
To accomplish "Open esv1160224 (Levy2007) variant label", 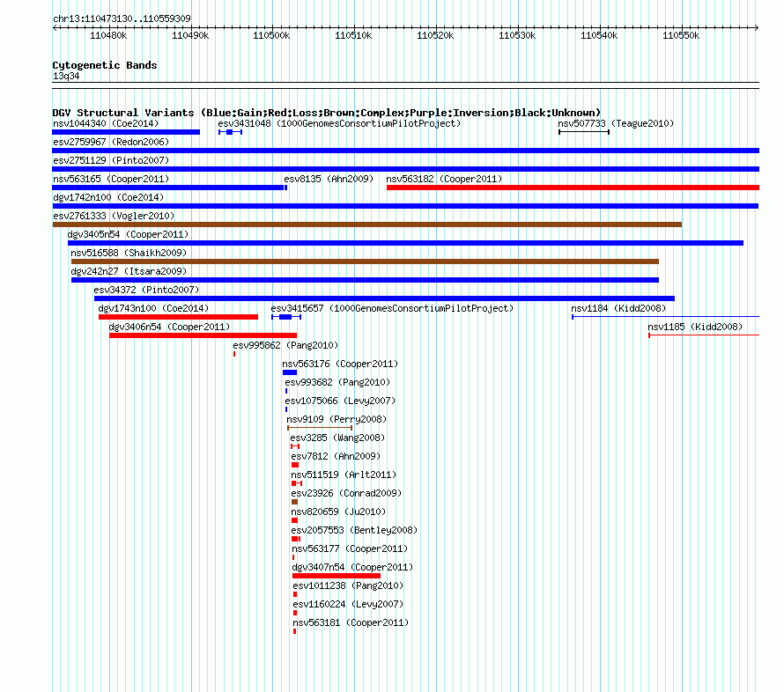I will pos(348,604).
